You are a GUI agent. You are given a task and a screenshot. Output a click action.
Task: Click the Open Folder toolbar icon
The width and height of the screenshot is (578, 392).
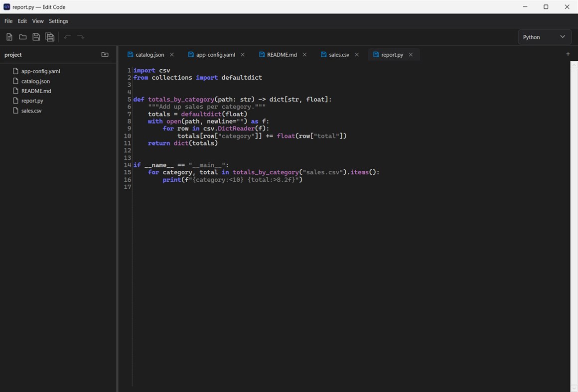(x=23, y=37)
